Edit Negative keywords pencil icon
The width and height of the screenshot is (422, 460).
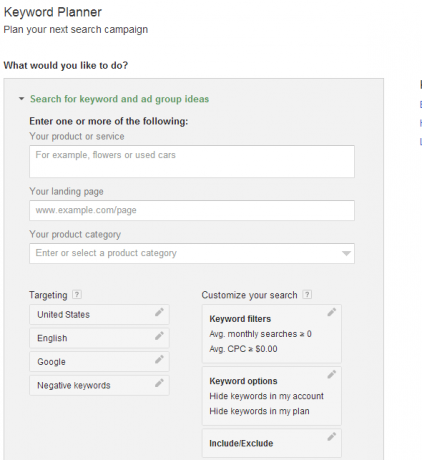(159, 383)
